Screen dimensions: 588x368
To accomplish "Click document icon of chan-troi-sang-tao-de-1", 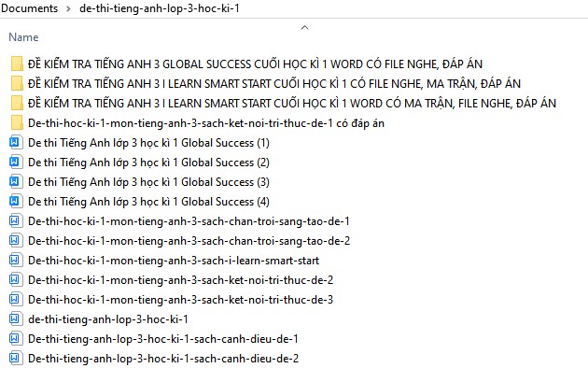I will 15,221.
